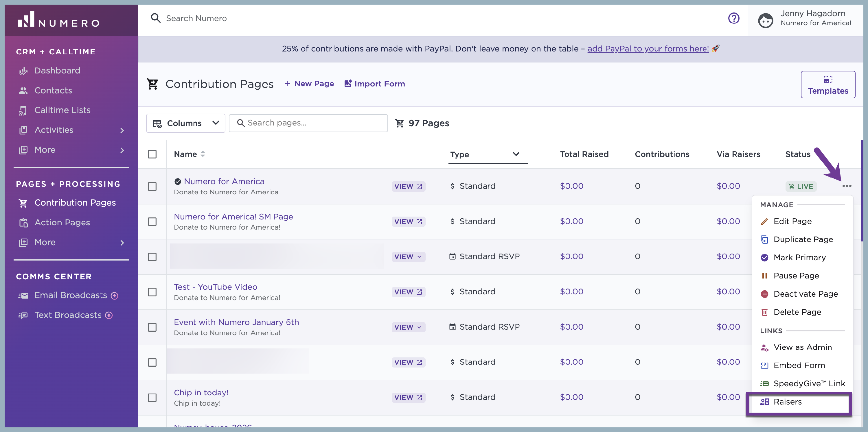Screen dimensions: 868x432
Task: Follow the add PayPal to your forms link
Action: click(x=648, y=49)
